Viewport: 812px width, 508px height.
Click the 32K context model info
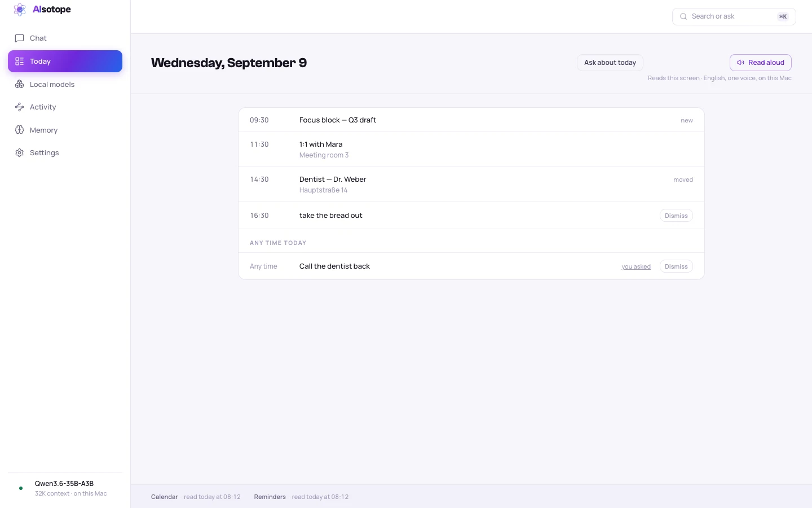(70, 494)
